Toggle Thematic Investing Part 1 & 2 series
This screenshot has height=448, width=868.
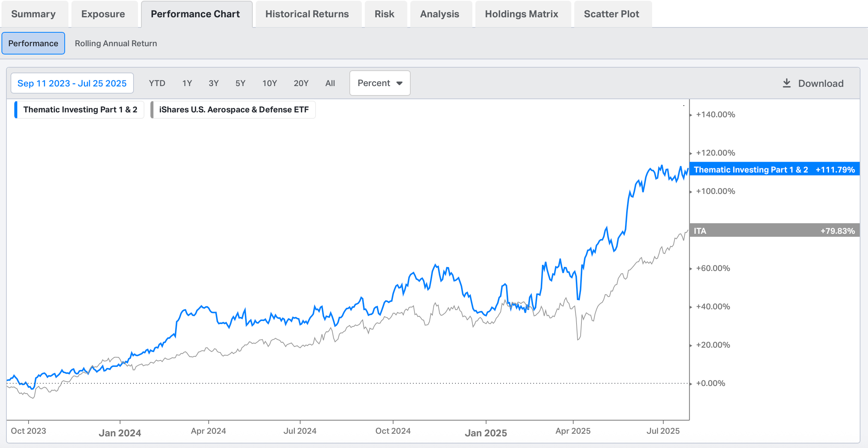tap(80, 110)
